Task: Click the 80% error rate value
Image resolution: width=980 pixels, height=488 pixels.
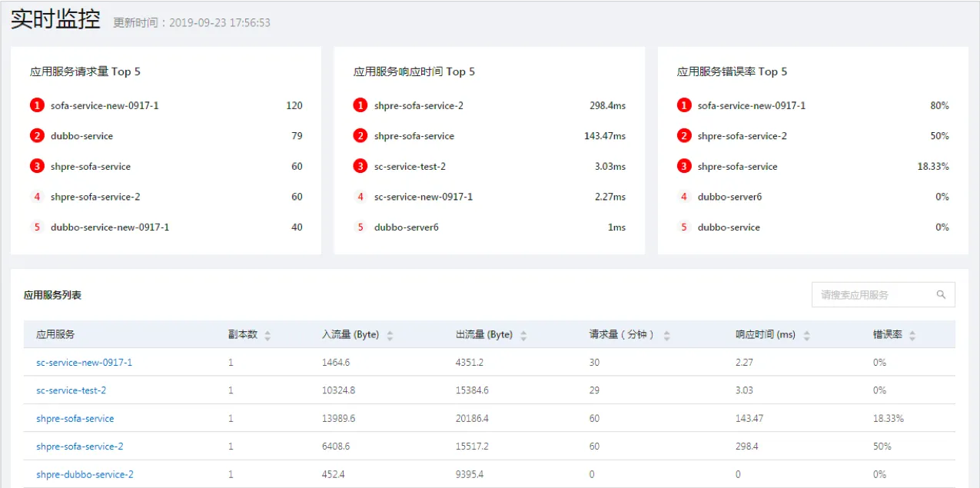Action: [x=939, y=105]
